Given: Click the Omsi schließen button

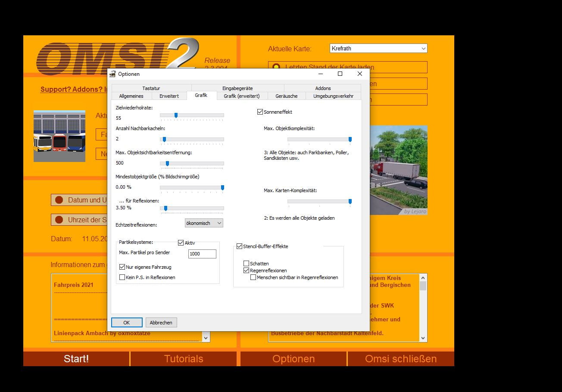Looking at the screenshot, I should point(400,359).
